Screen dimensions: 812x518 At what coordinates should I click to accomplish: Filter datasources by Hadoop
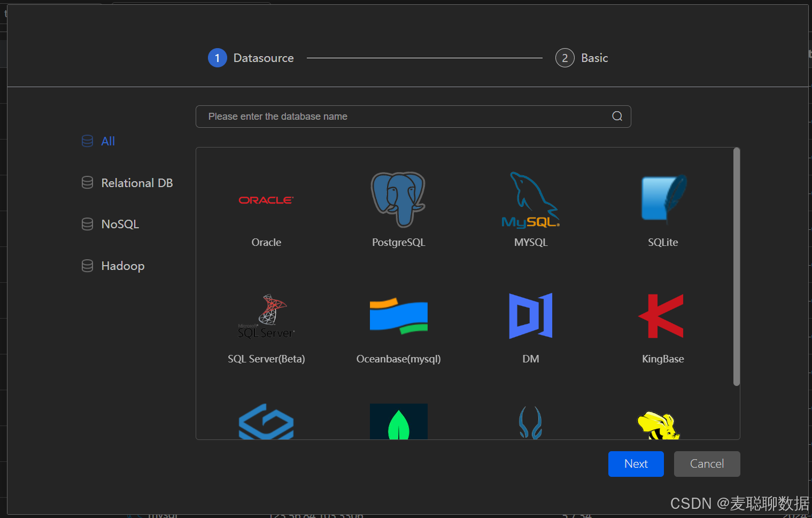pos(123,266)
